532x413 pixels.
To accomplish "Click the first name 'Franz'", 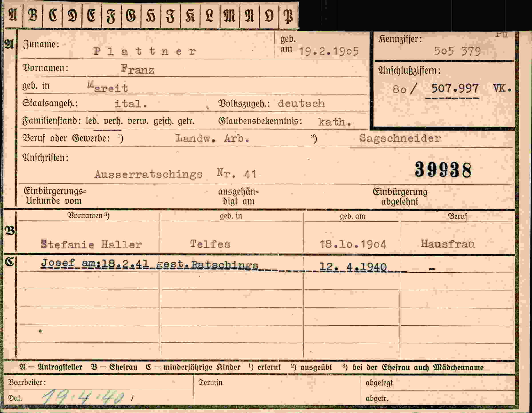I will pos(138,69).
